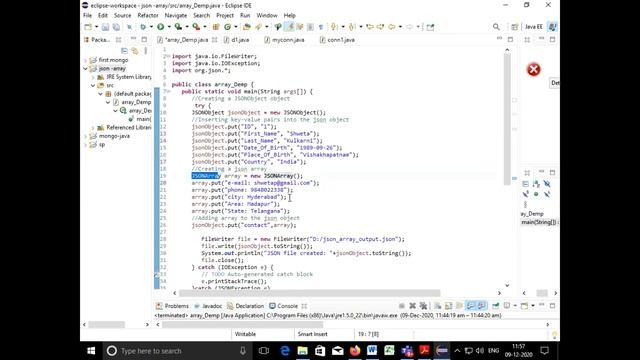Click Collapse All icon in Package Explorer
This screenshot has height=360, width=640.
(124, 51)
